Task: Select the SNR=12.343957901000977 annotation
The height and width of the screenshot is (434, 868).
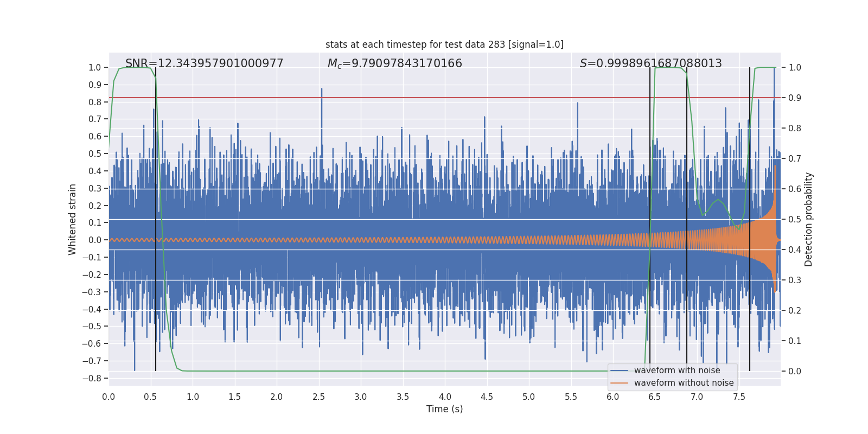Action: (x=205, y=63)
